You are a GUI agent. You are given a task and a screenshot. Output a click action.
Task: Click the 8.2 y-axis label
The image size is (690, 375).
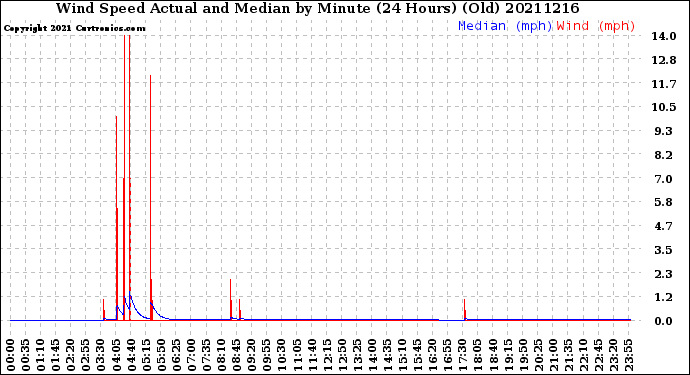coord(664,155)
